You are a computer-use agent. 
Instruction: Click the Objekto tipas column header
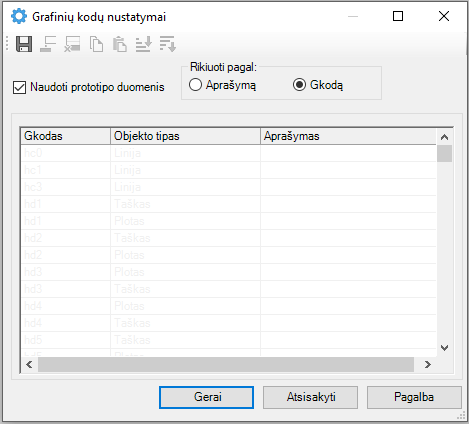coord(185,136)
